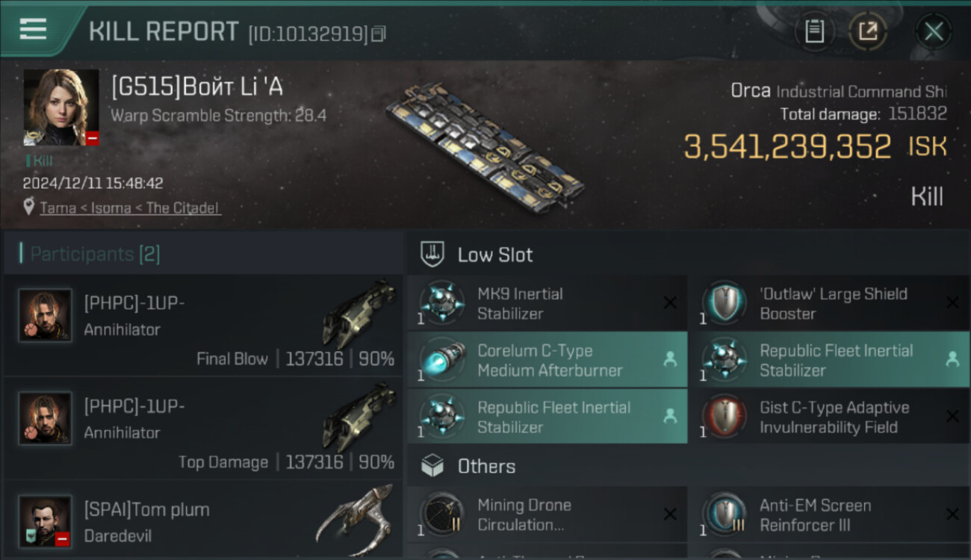Select the Top Damage Annihilator participant

point(202,429)
